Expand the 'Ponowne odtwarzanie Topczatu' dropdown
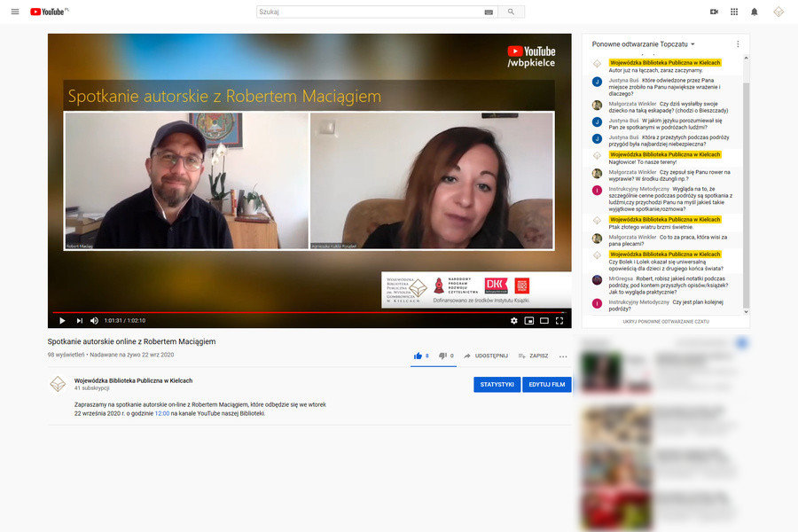798x532 pixels. point(692,43)
